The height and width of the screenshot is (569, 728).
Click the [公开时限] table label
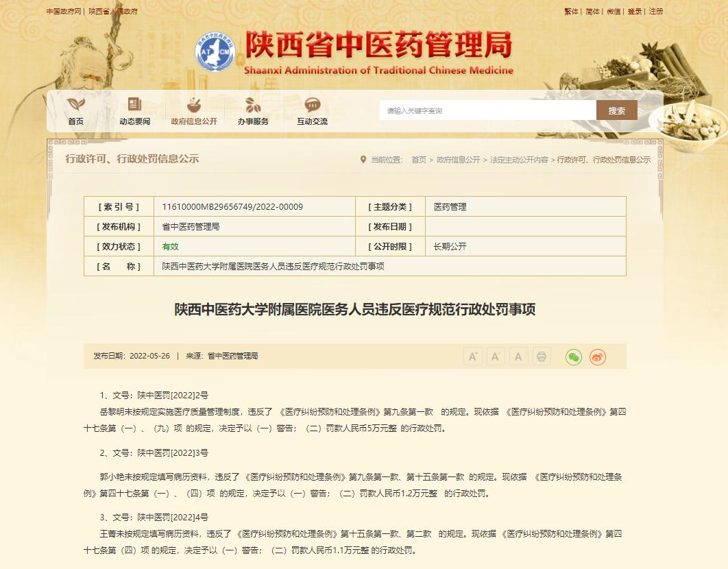tap(390, 247)
